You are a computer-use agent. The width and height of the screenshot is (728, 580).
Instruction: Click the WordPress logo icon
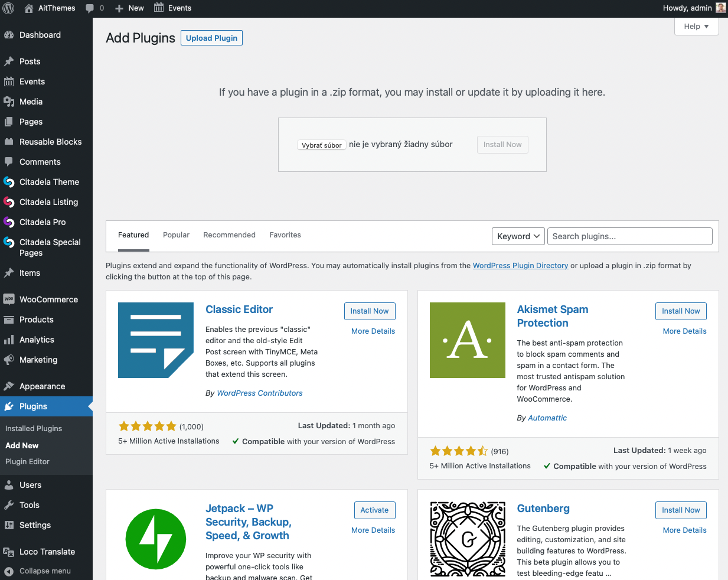pos(9,8)
